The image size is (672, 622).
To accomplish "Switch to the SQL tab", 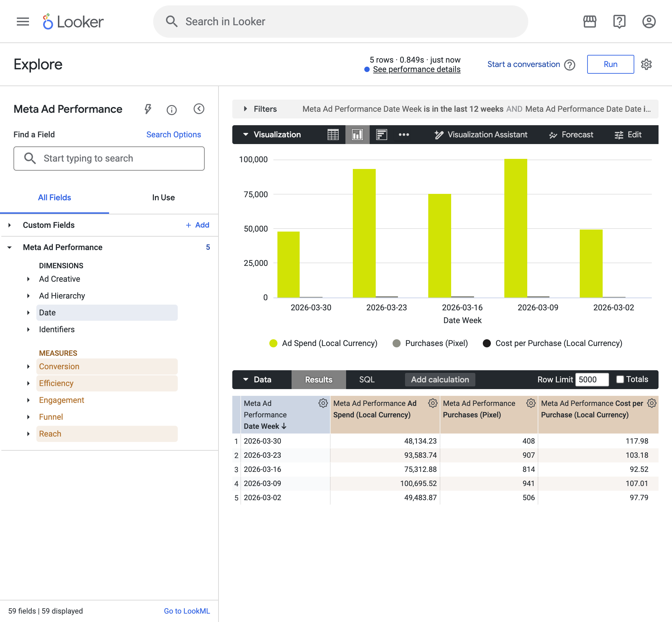I will tap(367, 380).
